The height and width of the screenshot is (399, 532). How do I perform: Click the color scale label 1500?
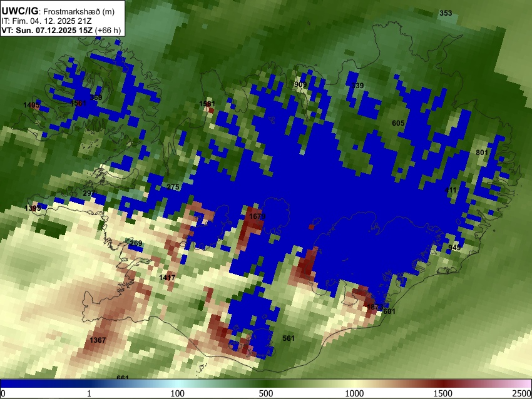tap(443, 393)
